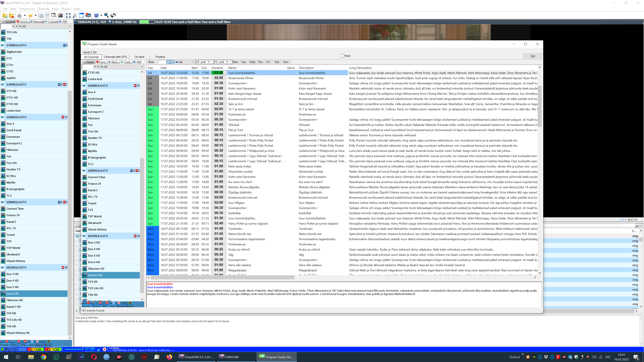
Task: Open the scheduler folder-clock toolbar icon
Action: [41, 15]
